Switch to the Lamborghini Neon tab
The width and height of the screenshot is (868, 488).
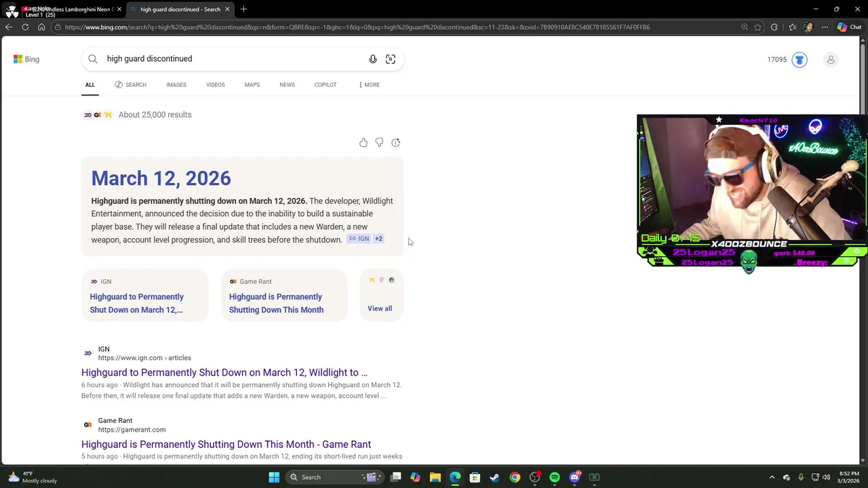pyautogui.click(x=73, y=9)
